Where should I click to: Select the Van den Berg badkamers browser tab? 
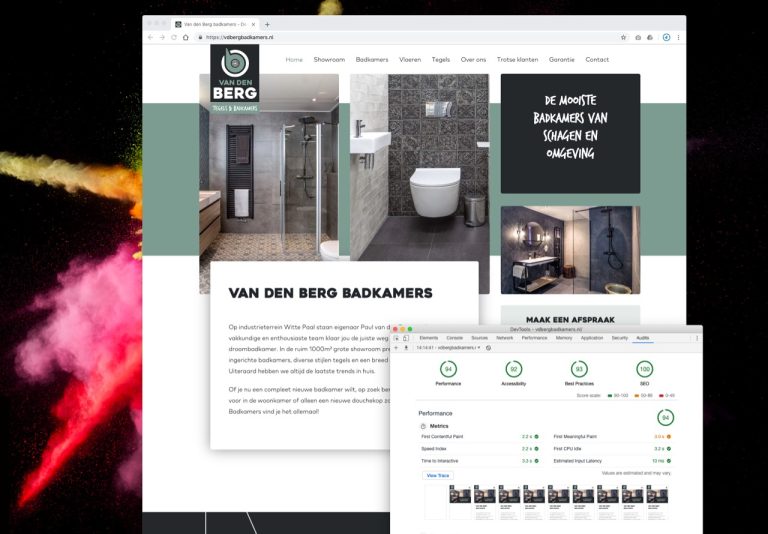[216, 24]
